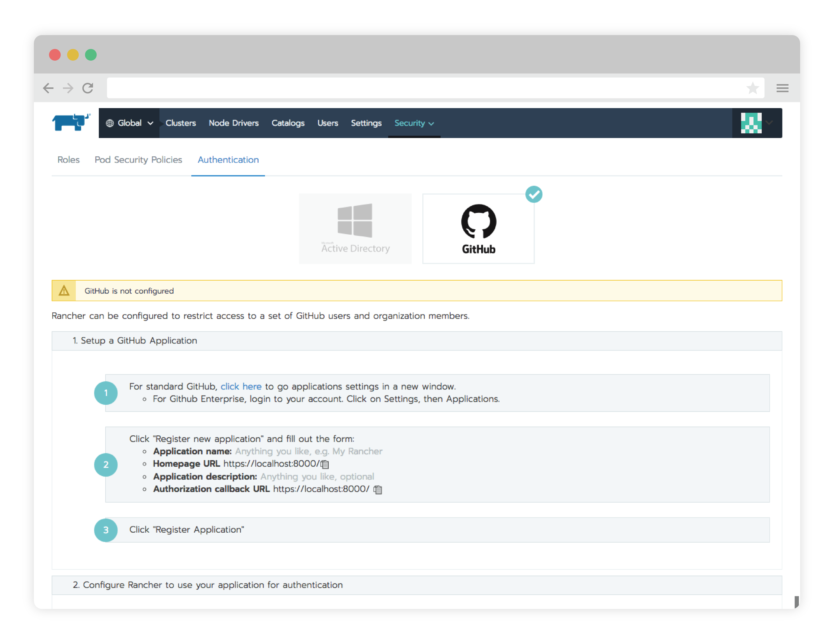Image resolution: width=834 pixels, height=644 pixels.
Task: Switch to Pod Security Policies tab
Action: [138, 160]
